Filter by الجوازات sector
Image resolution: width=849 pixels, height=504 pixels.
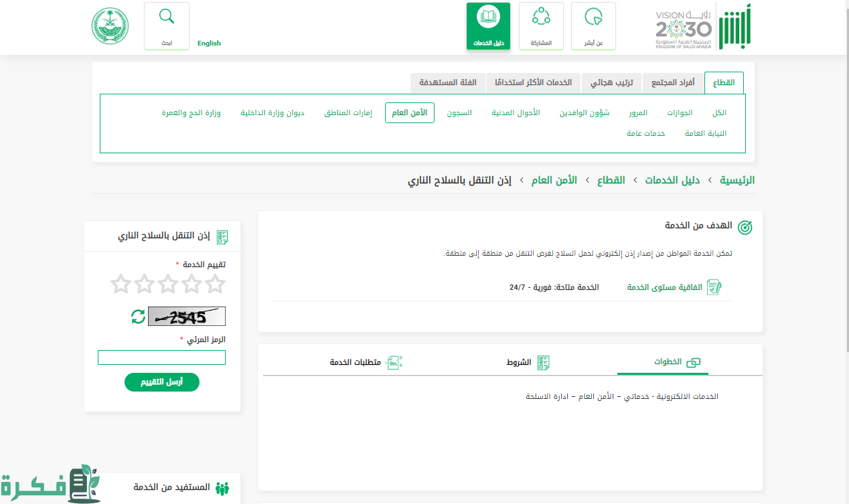[x=680, y=113]
